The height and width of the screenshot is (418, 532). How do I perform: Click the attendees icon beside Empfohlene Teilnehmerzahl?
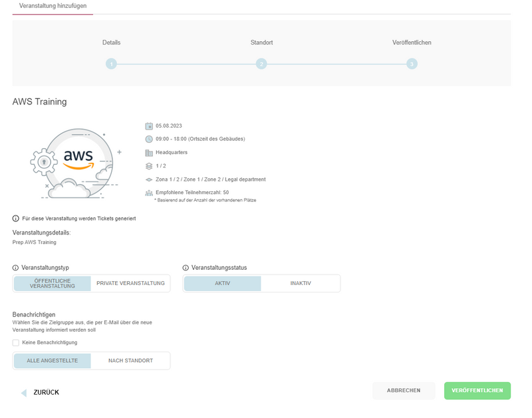pyautogui.click(x=149, y=193)
